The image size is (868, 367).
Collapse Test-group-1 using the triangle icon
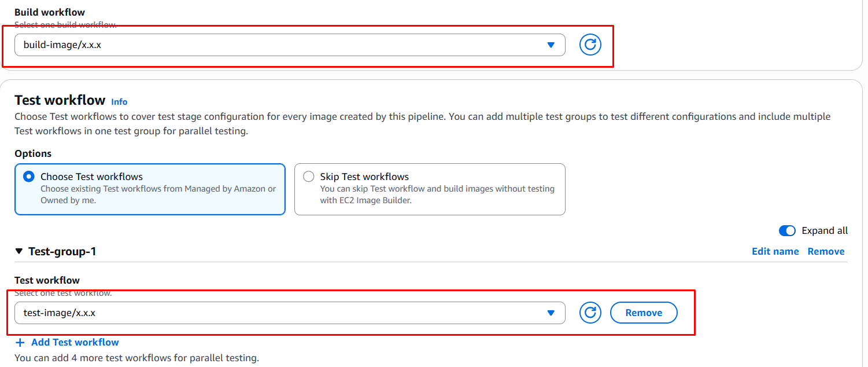pos(19,251)
